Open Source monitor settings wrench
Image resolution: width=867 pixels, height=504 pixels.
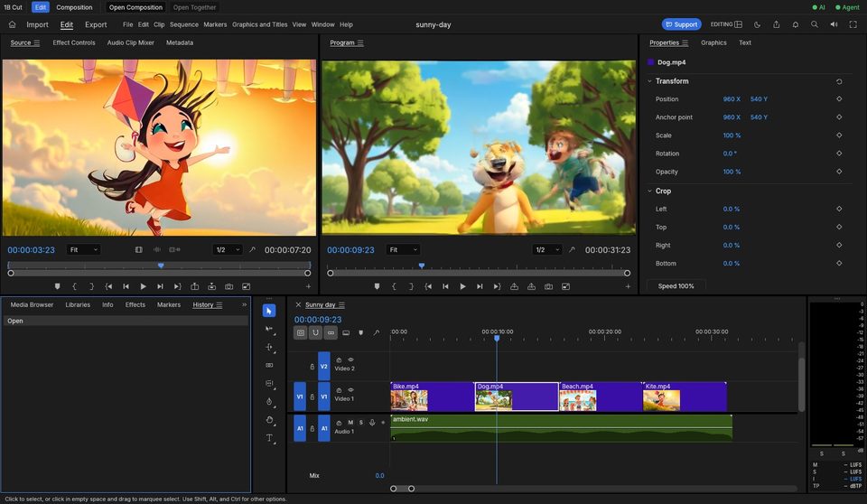(252, 250)
